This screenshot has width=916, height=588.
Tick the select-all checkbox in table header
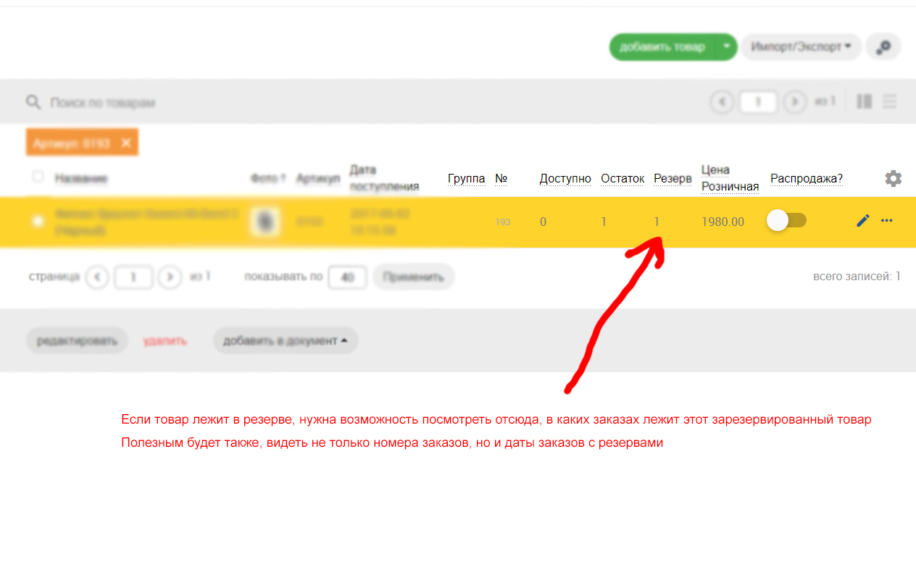(38, 177)
